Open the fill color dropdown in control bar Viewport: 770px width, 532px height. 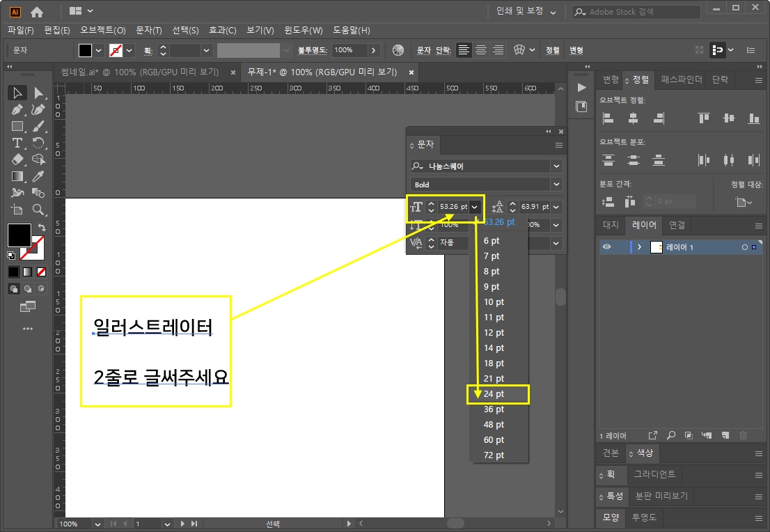99,50
